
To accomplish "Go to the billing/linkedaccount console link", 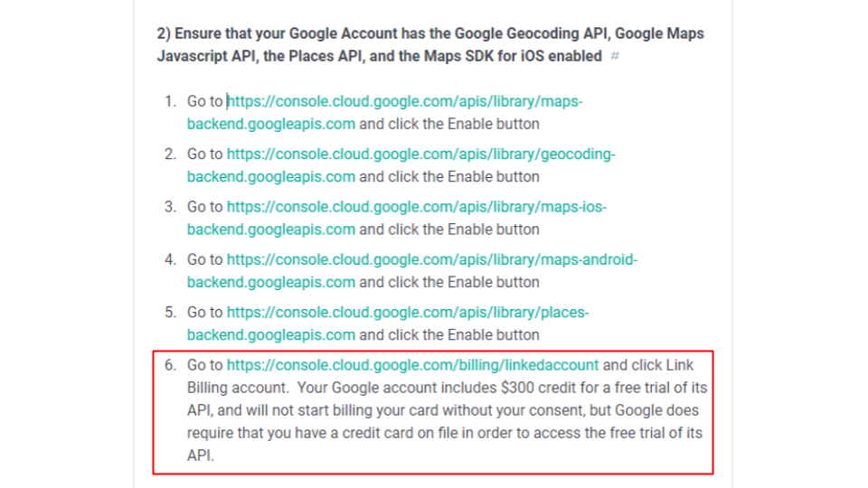I will pyautogui.click(x=412, y=365).
